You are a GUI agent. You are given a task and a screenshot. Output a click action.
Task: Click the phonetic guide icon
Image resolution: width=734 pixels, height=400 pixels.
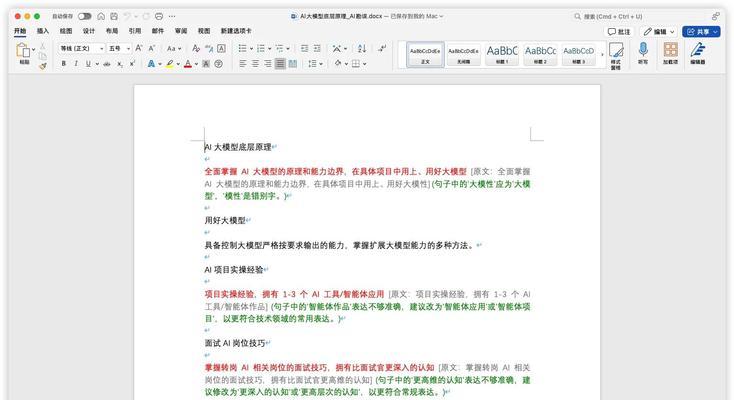point(209,48)
